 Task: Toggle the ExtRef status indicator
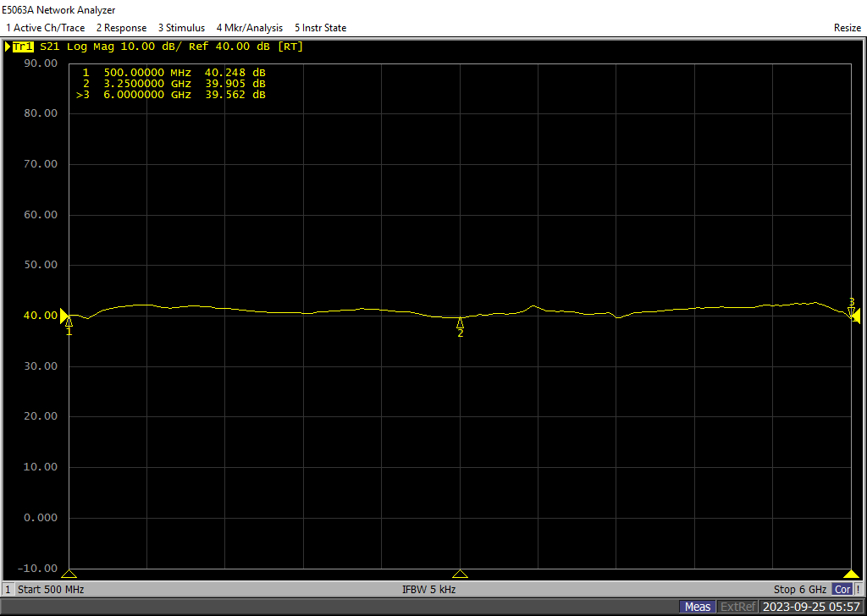[737, 607]
